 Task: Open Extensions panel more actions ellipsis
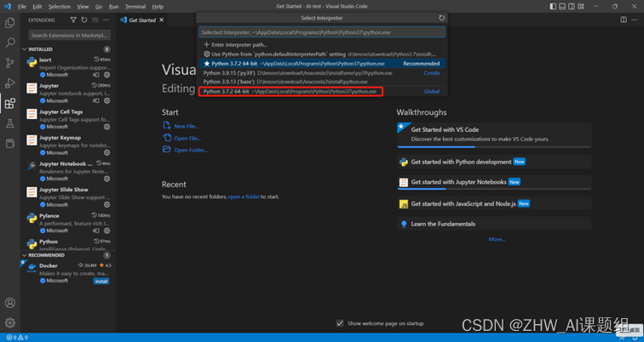coord(106,20)
